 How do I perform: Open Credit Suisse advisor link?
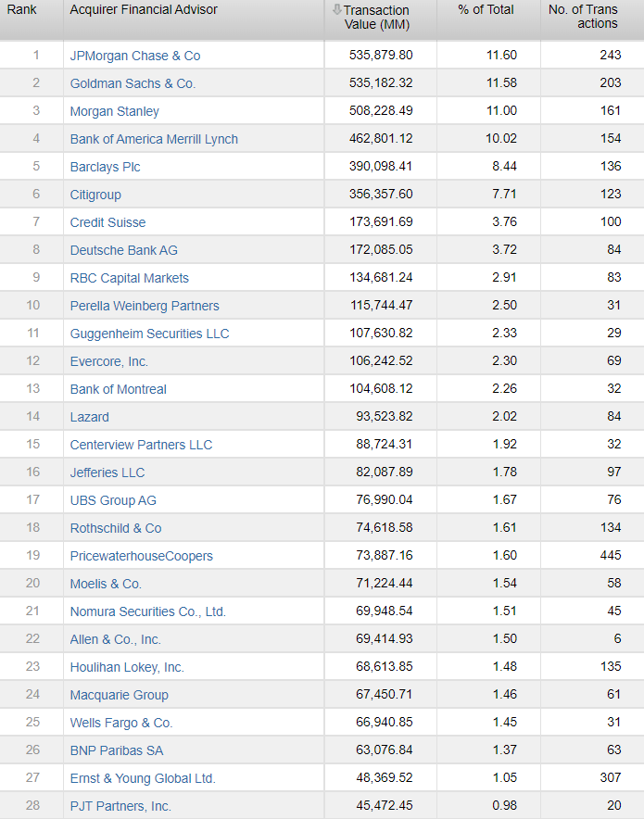[x=107, y=222]
